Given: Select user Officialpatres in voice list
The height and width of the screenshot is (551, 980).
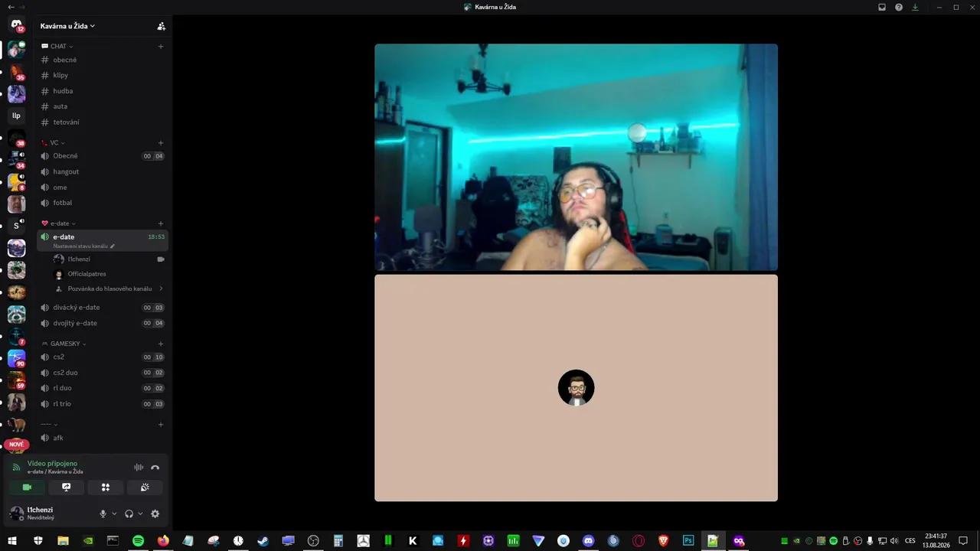Looking at the screenshot, I should [108, 274].
